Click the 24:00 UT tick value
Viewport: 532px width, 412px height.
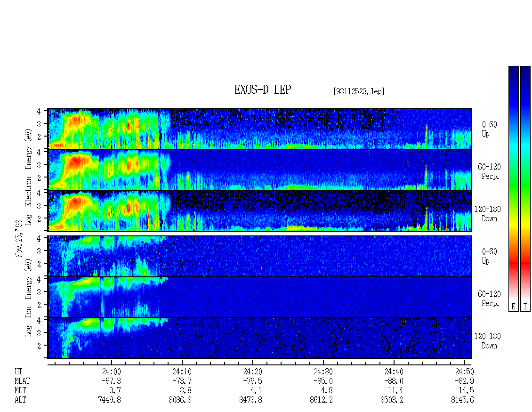[111, 372]
